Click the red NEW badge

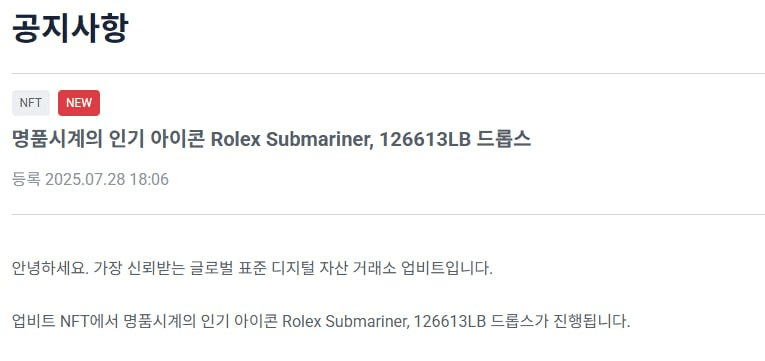coord(79,103)
